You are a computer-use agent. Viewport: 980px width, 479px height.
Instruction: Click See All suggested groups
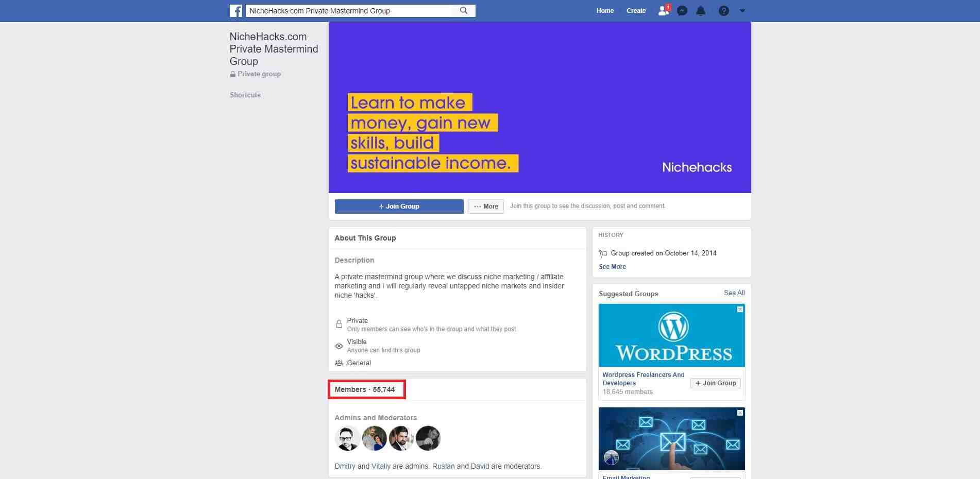734,293
